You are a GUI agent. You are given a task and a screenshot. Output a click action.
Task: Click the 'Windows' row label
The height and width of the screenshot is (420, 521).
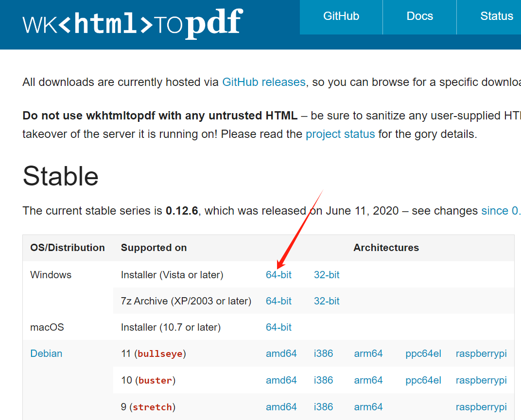click(x=51, y=275)
